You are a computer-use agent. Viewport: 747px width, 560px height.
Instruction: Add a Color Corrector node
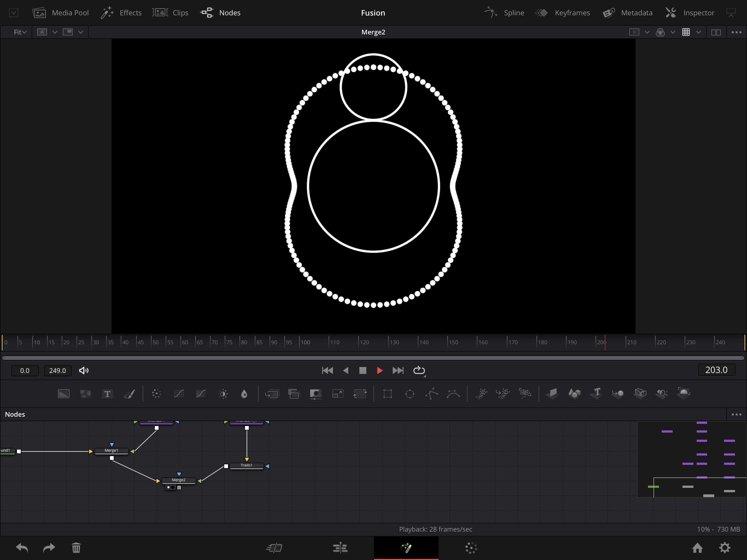click(x=156, y=394)
